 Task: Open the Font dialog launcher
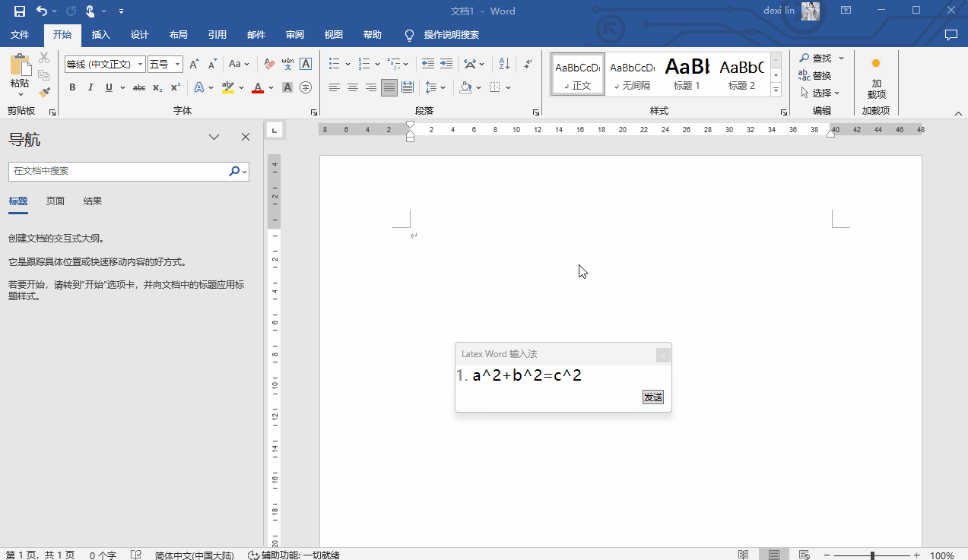click(314, 112)
